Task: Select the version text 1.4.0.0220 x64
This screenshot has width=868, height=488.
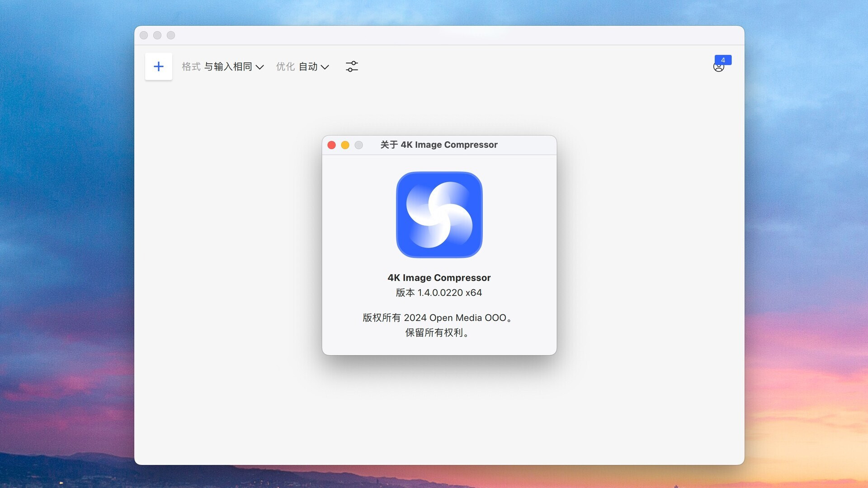Action: pyautogui.click(x=439, y=293)
